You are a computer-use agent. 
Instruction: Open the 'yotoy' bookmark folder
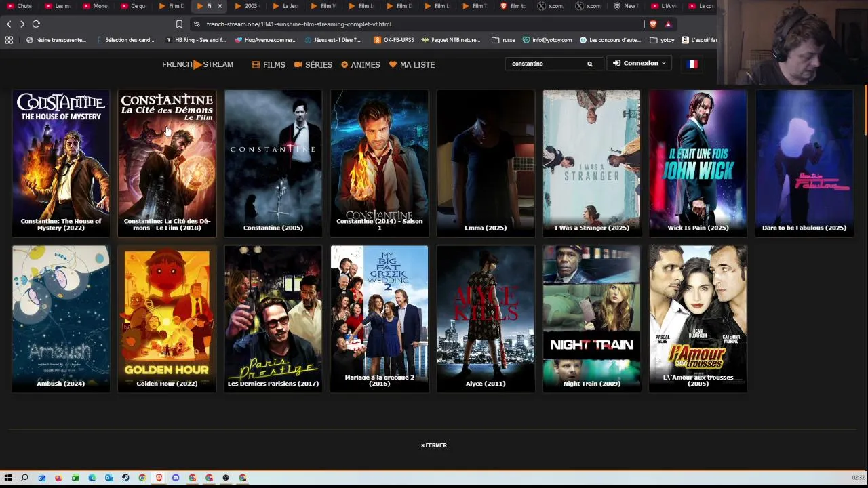pos(663,40)
